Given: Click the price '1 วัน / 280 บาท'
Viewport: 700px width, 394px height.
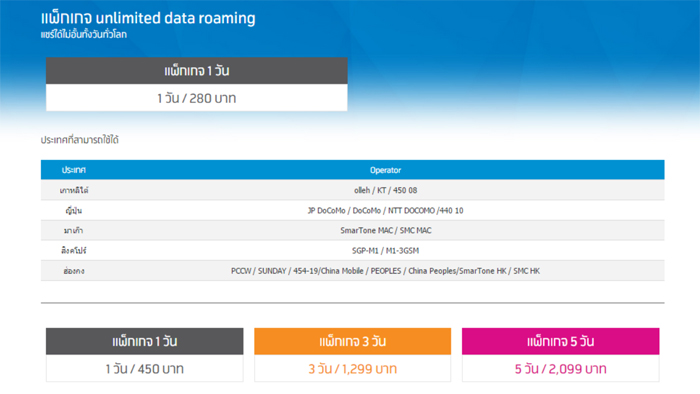Looking at the screenshot, I should 196,98.
